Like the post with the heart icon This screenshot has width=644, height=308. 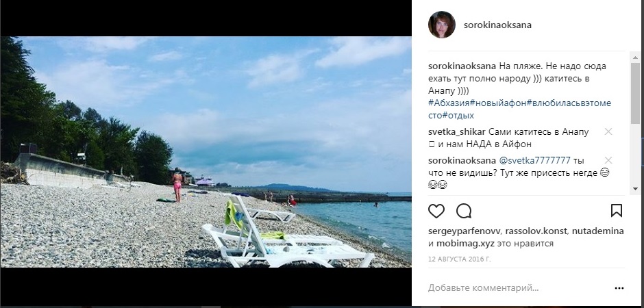pyautogui.click(x=436, y=211)
